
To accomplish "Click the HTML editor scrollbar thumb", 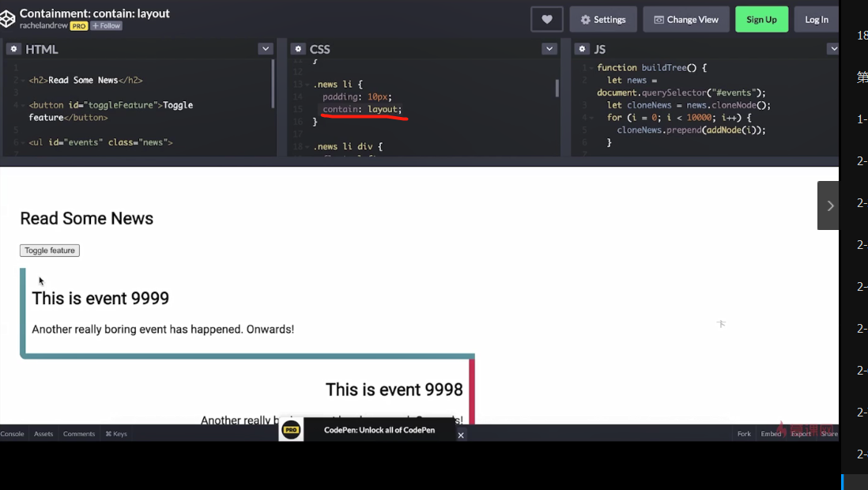I will tap(273, 83).
